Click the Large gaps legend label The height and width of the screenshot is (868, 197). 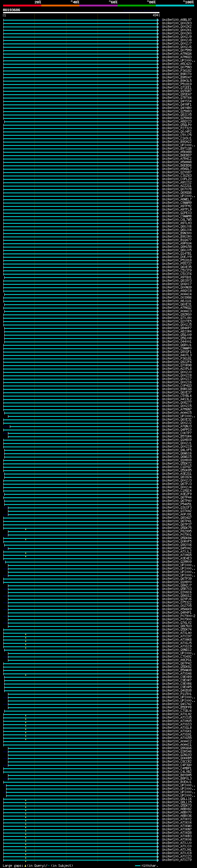tap(13, 866)
